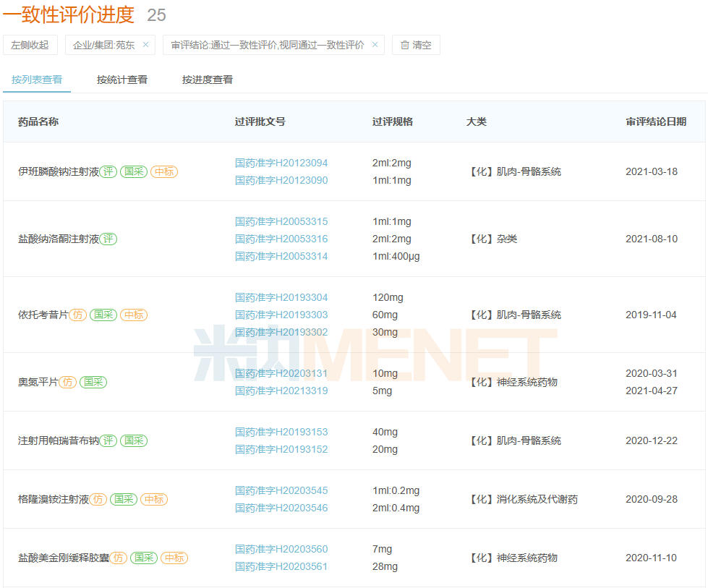Click the 评 badge beside 伊班膦酸钠注射液
708x588 pixels.
(108, 172)
